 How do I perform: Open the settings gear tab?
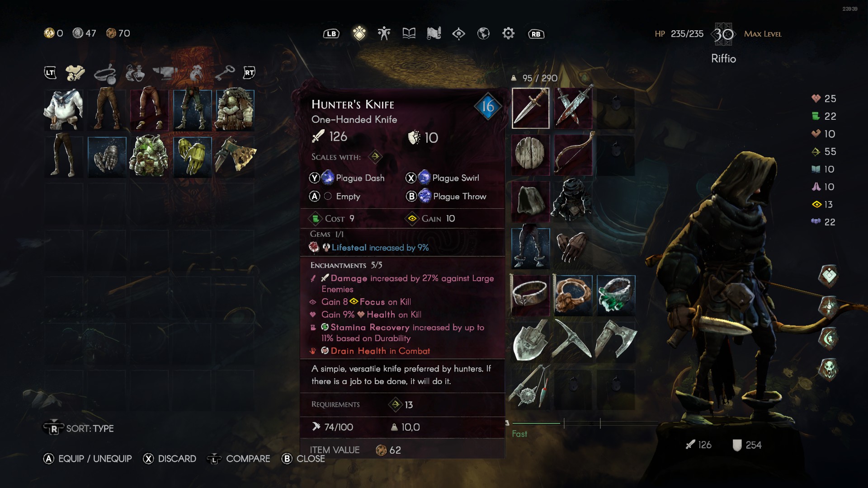click(508, 33)
